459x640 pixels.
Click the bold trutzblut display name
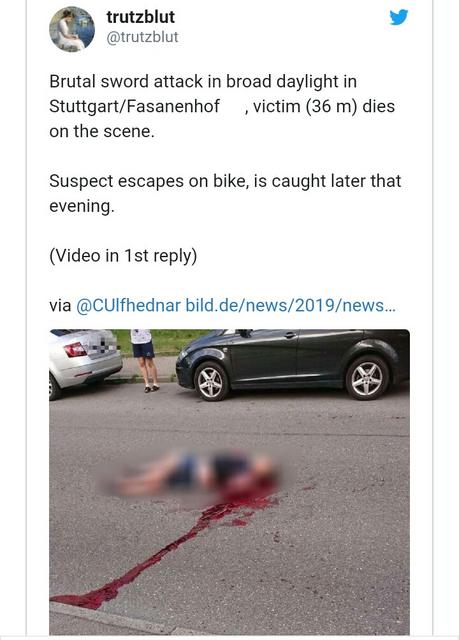pos(140,17)
